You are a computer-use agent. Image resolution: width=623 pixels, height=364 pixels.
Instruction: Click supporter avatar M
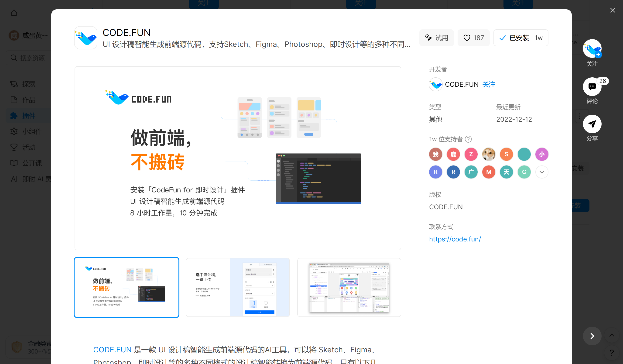pyautogui.click(x=489, y=172)
